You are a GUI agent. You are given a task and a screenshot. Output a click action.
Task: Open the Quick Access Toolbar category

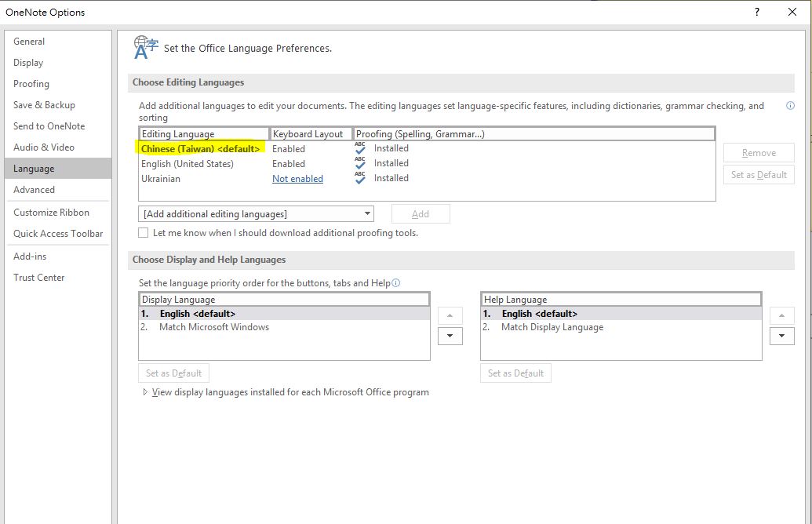pos(59,234)
